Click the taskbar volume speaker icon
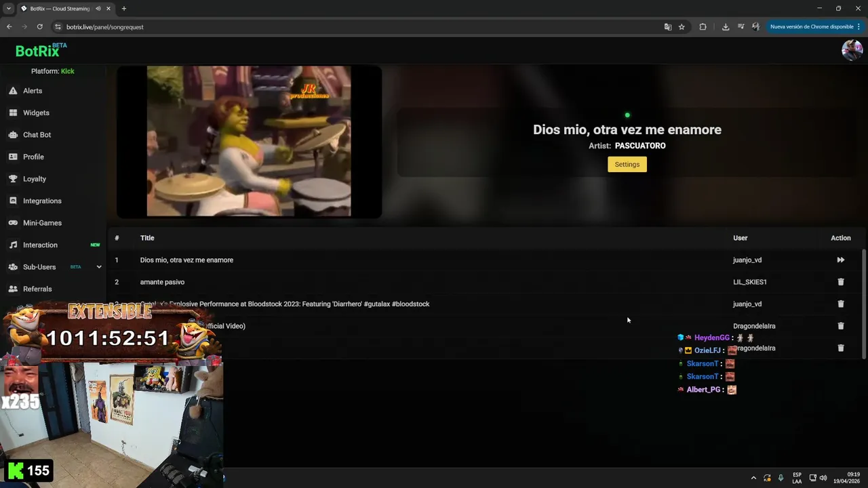Viewport: 868px width, 488px height. pyautogui.click(x=823, y=478)
